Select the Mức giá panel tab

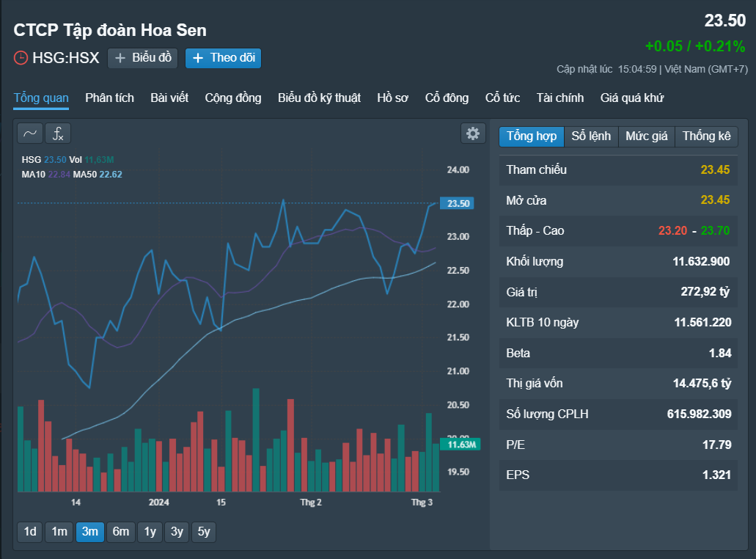point(647,136)
